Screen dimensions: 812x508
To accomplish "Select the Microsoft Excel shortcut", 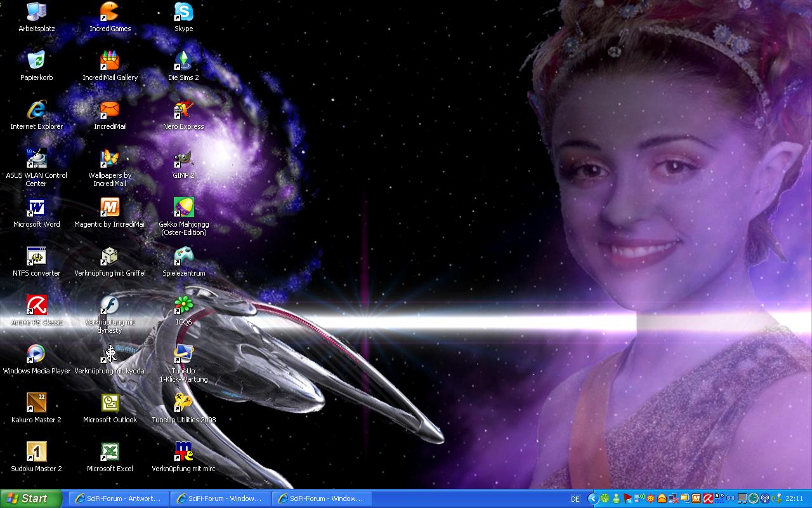I will click(x=110, y=453).
